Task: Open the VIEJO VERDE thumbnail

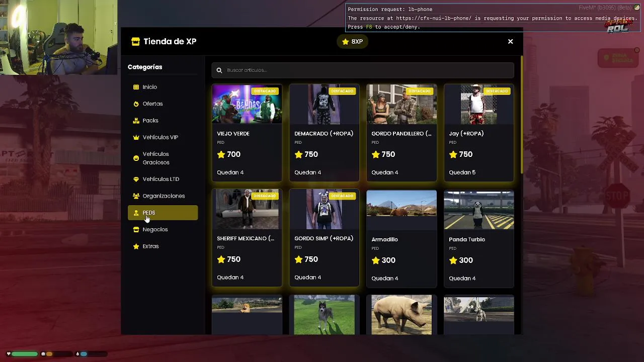Action: (247, 104)
